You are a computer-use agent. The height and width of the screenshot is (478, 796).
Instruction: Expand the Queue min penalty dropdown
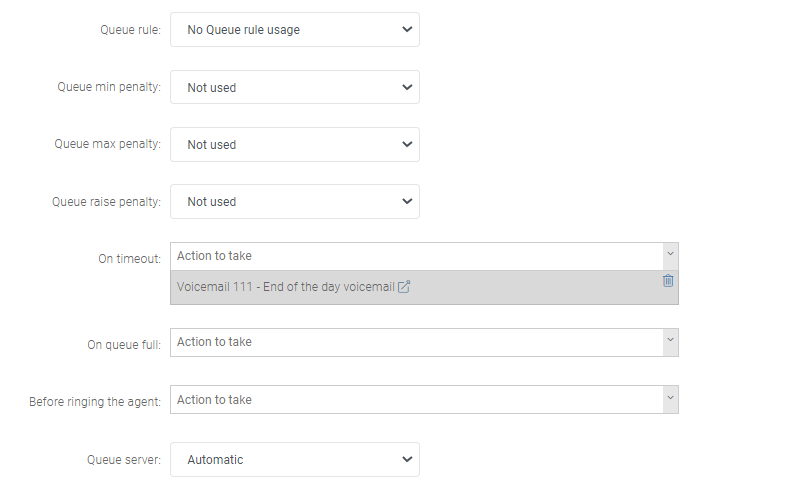tap(294, 87)
